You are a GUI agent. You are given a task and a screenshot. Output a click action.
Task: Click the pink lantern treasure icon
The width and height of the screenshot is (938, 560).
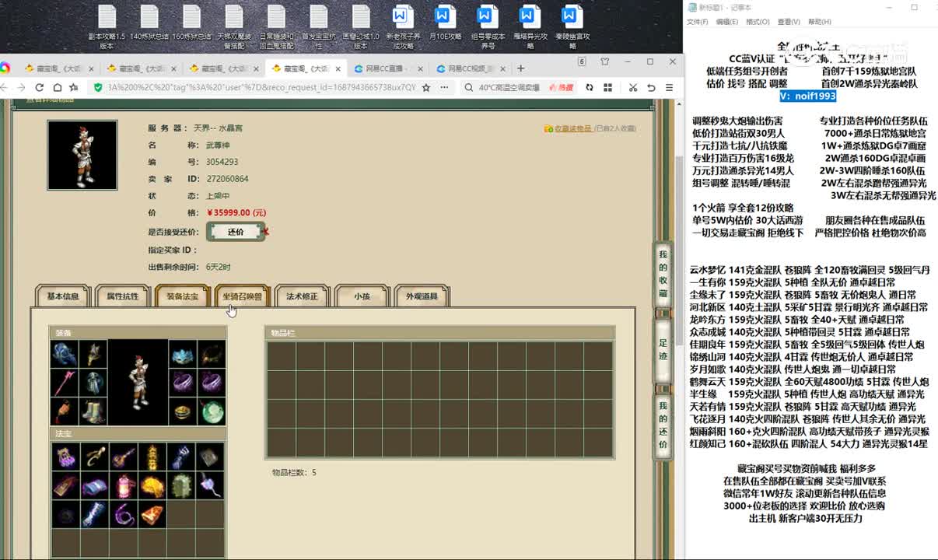pos(123,485)
